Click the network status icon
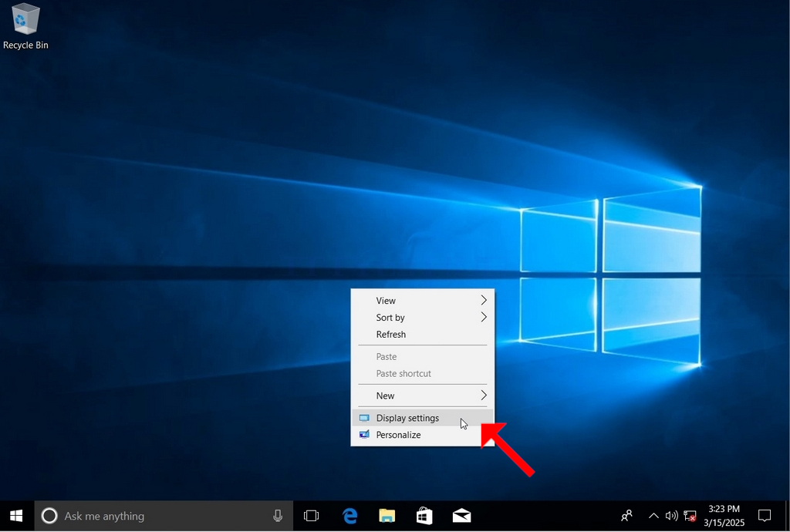 (690, 516)
